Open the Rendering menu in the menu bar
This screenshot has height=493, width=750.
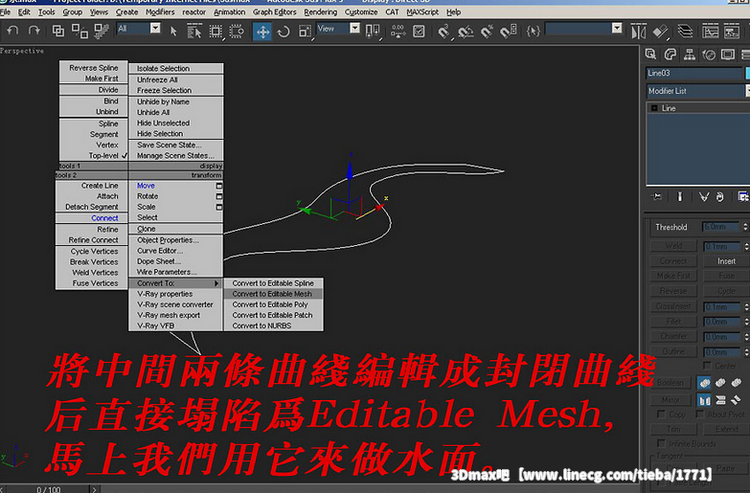coord(320,12)
